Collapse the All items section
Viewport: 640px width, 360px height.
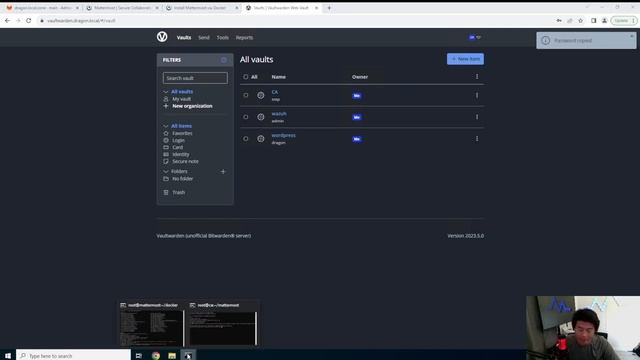point(166,126)
